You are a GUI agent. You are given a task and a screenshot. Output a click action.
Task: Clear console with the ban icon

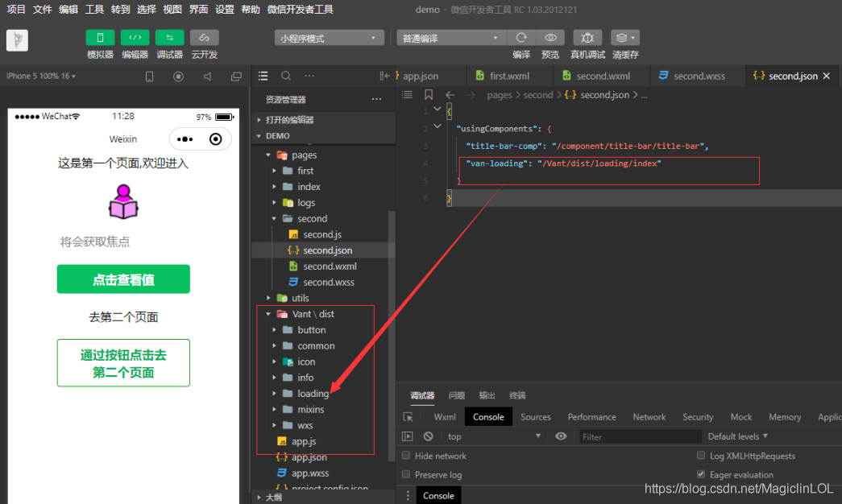pyautogui.click(x=428, y=436)
